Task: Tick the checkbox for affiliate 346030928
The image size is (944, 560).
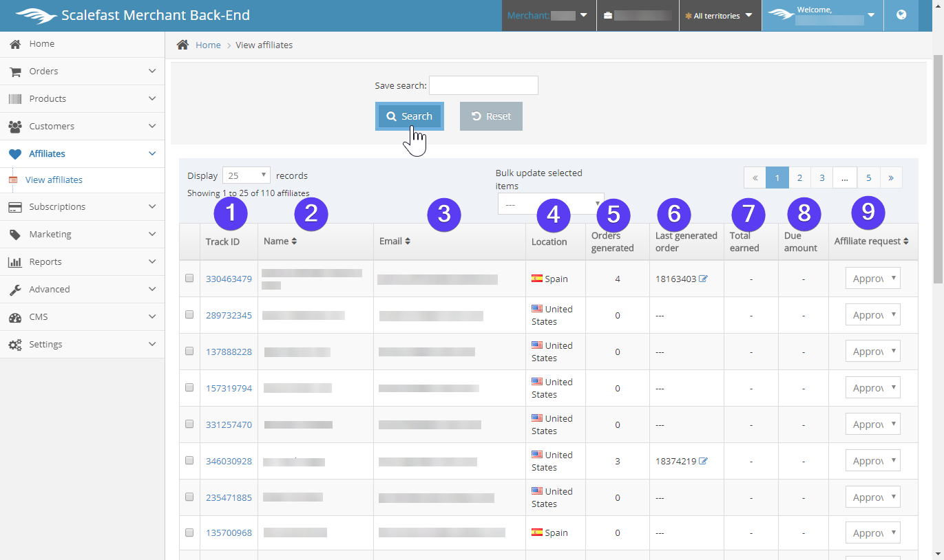Action: click(189, 461)
